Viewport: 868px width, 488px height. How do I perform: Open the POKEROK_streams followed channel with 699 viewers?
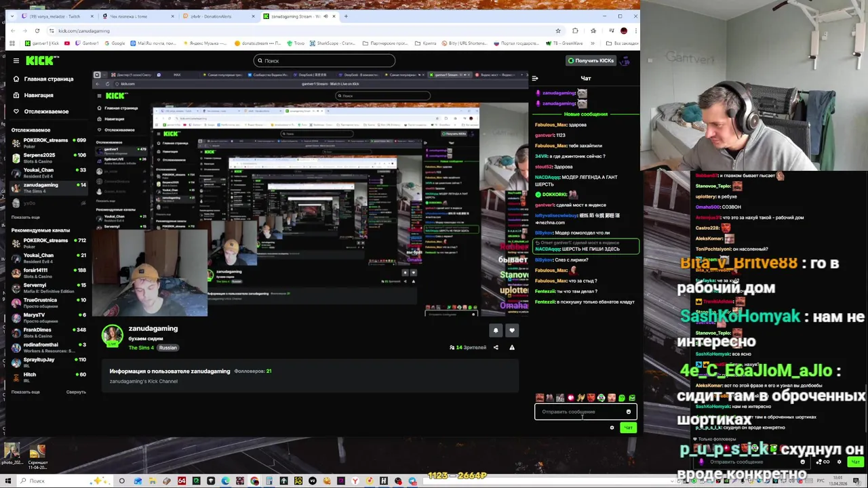point(49,142)
